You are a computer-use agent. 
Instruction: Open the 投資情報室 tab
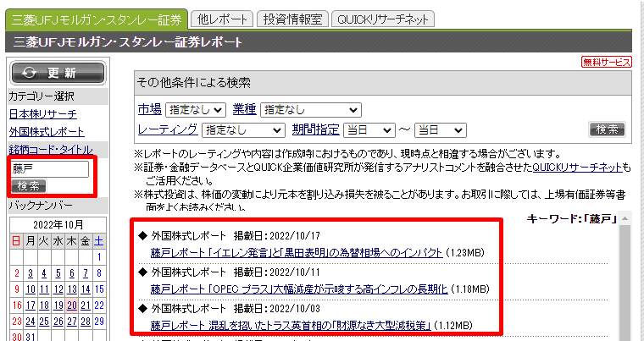[292, 19]
